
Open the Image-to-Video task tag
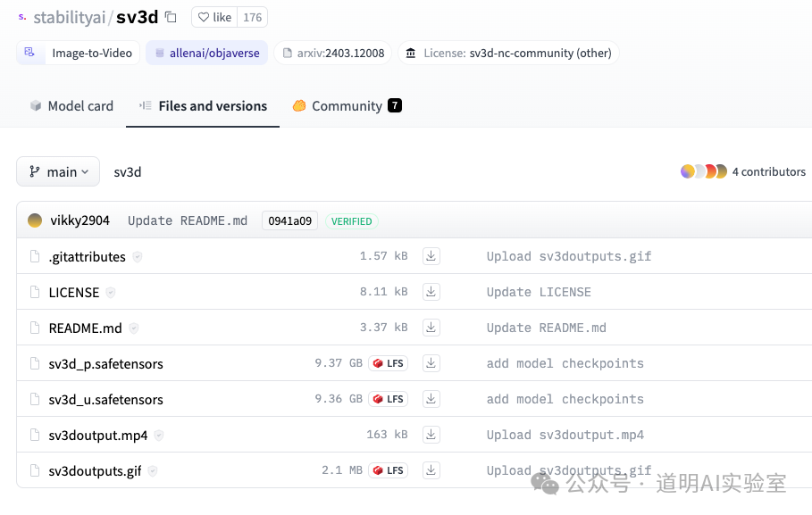(x=79, y=53)
